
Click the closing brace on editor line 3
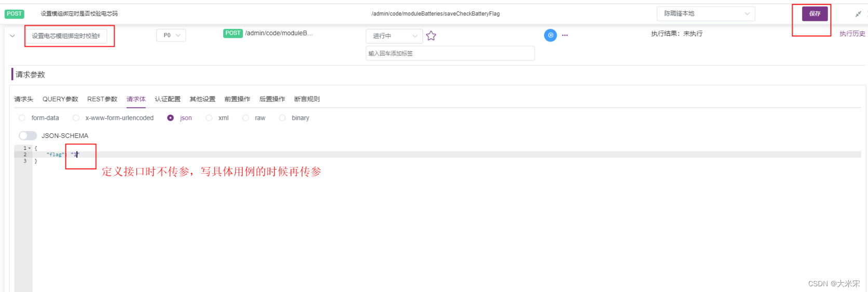[36, 161]
